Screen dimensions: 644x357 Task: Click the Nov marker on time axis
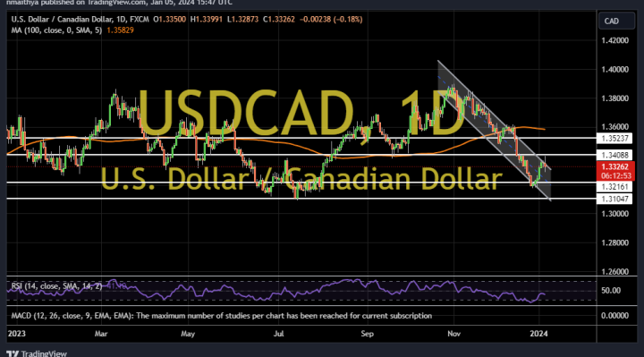(453, 334)
